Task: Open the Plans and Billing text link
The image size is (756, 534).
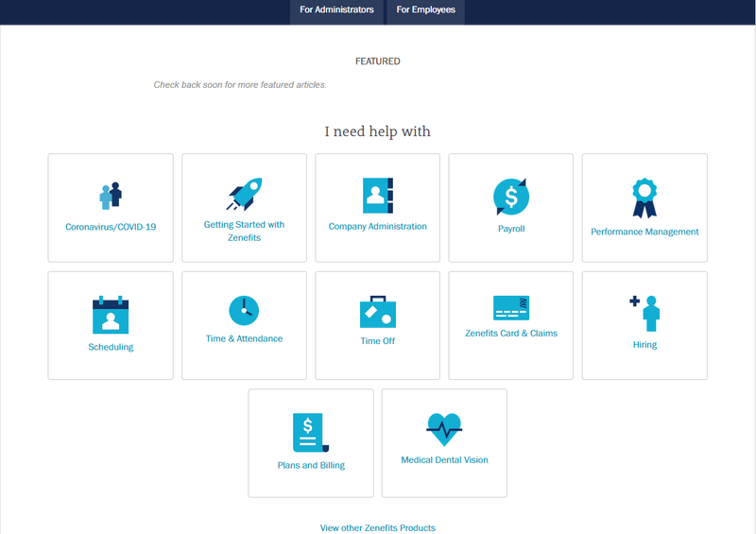Action: pyautogui.click(x=311, y=466)
